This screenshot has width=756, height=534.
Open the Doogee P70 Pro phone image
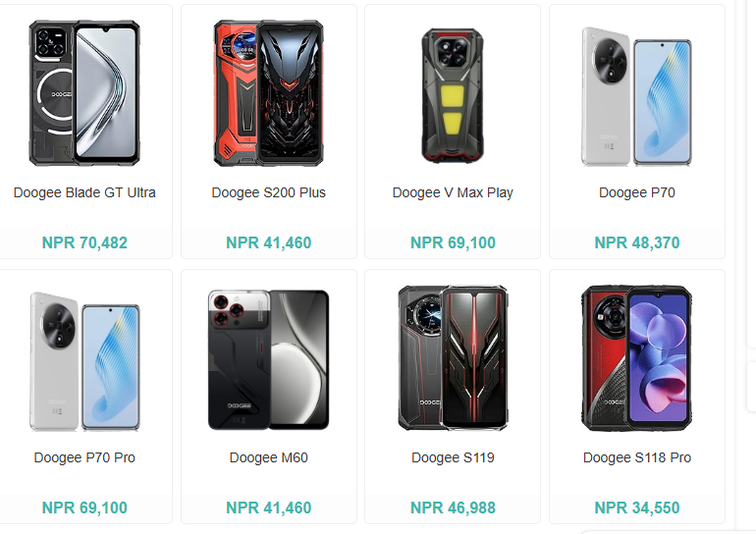coord(84,361)
